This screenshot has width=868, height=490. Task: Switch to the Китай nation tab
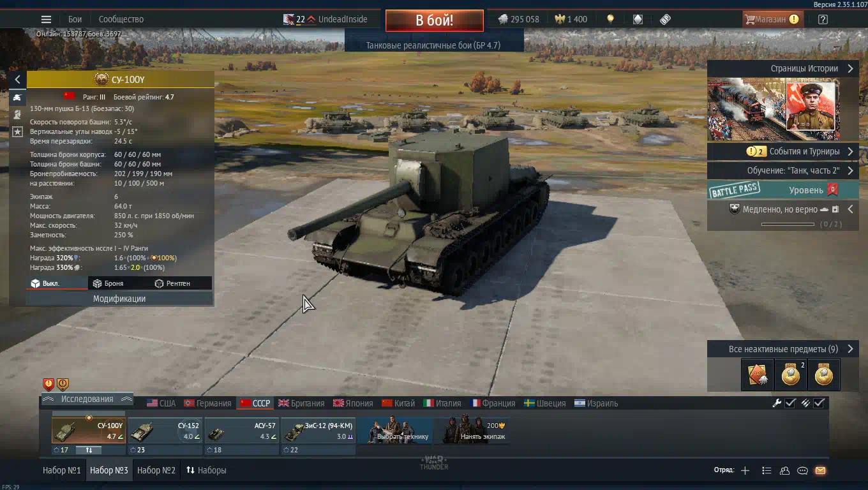pos(398,403)
